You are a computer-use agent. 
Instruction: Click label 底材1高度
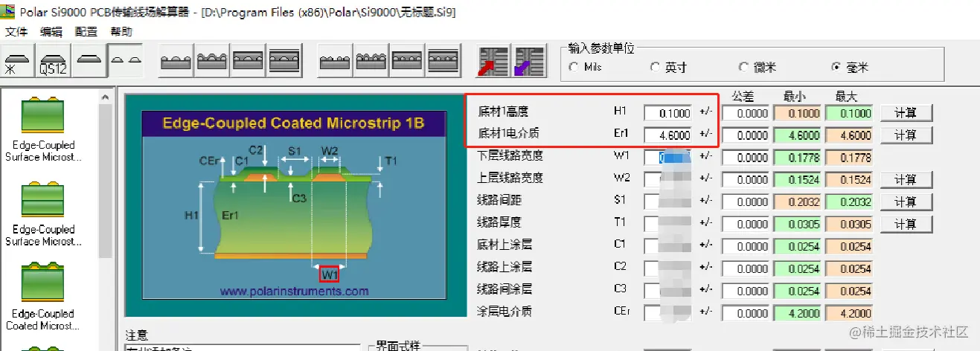pyautogui.click(x=504, y=111)
